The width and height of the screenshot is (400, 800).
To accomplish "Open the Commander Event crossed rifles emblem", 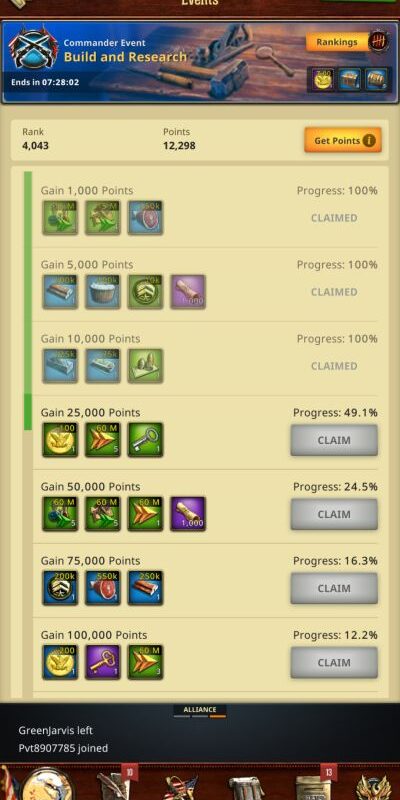I will tap(34, 48).
